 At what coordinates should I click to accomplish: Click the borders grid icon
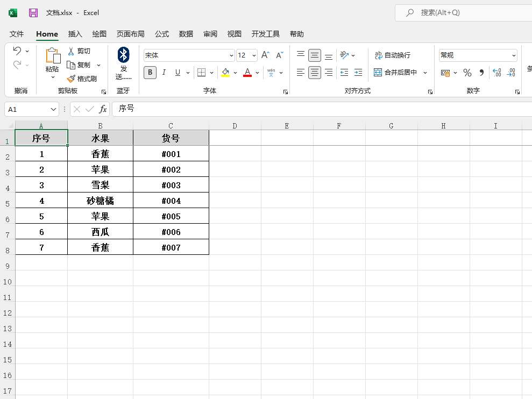pos(201,72)
